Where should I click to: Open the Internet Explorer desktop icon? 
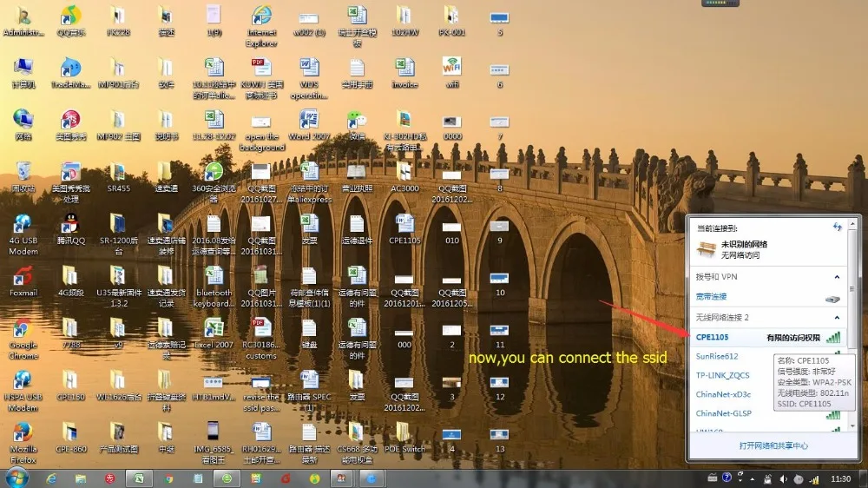point(262,25)
